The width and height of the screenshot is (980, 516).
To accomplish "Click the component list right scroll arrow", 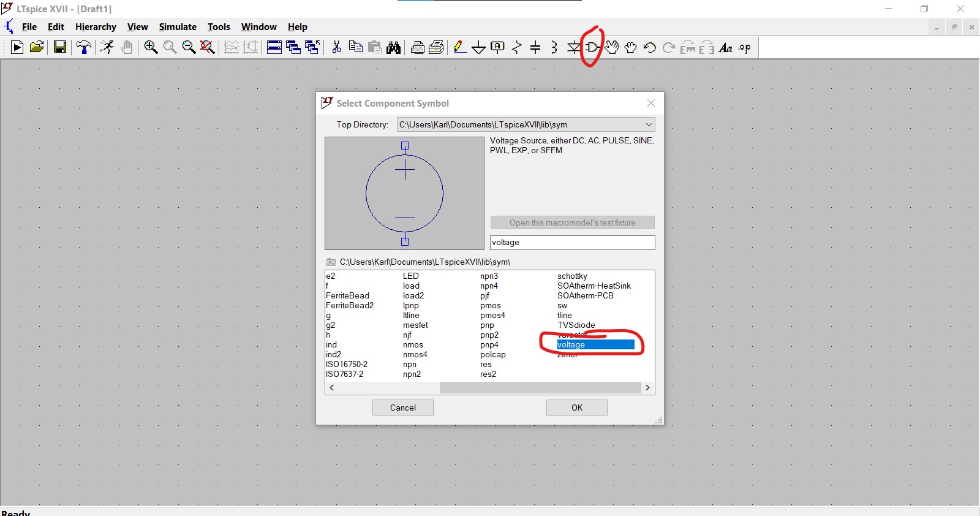I will tap(647, 388).
